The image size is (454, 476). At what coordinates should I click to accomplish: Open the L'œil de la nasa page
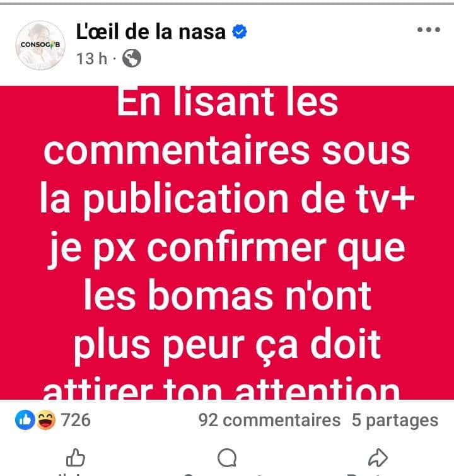pyautogui.click(x=151, y=32)
